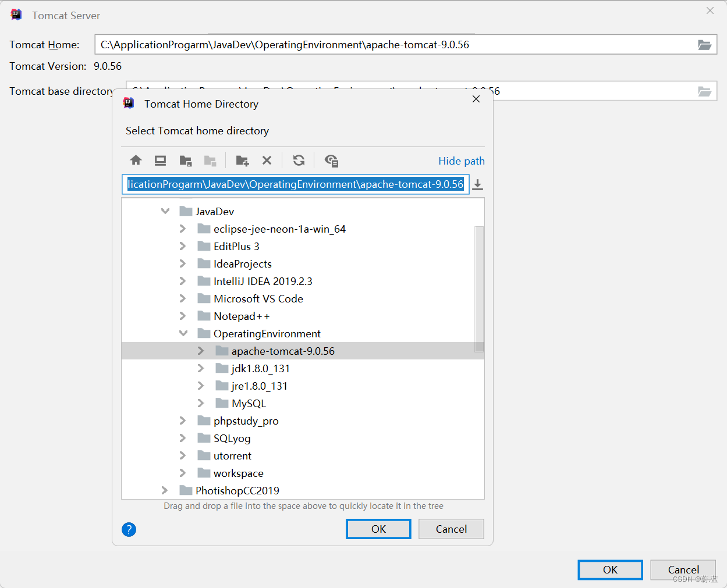Close the Tomcat Home Directory dialog
This screenshot has width=727, height=588.
476,99
